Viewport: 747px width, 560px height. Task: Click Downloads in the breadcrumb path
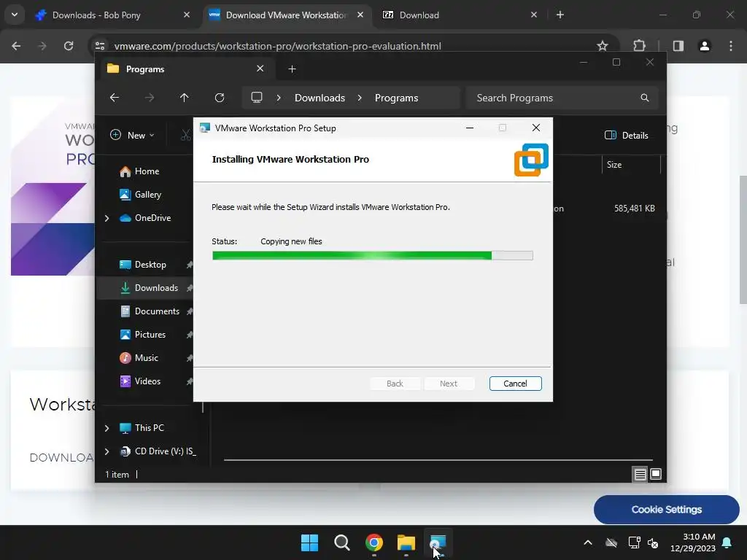pyautogui.click(x=320, y=98)
